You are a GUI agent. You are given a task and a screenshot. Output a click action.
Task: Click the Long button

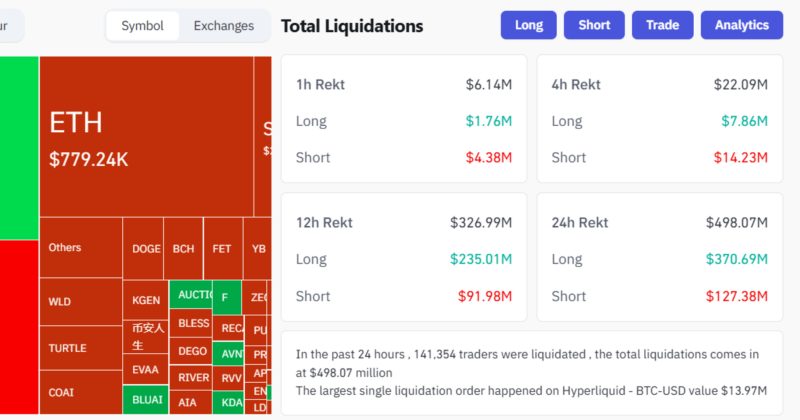528,25
